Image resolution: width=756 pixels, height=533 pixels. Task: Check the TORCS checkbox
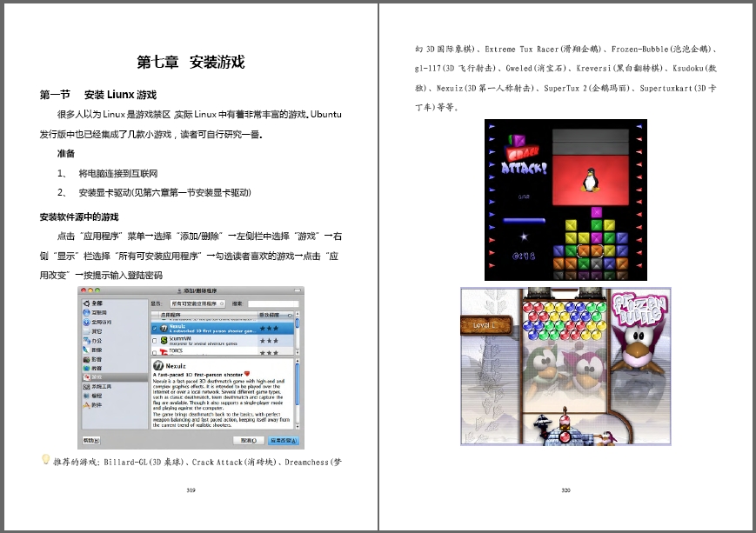click(x=155, y=352)
